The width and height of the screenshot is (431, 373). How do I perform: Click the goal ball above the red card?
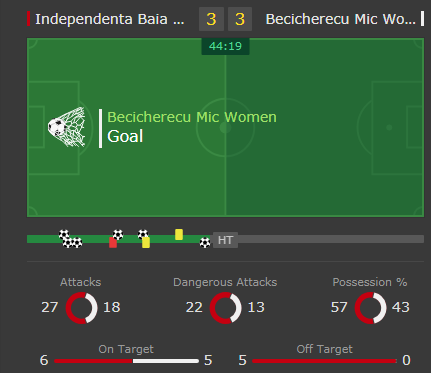118,234
